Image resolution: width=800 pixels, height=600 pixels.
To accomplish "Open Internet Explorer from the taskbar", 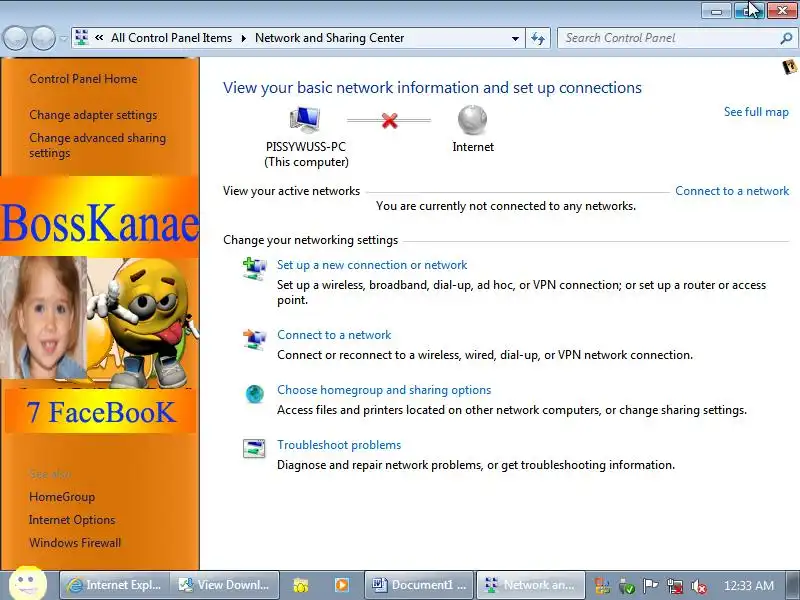I will click(115, 585).
